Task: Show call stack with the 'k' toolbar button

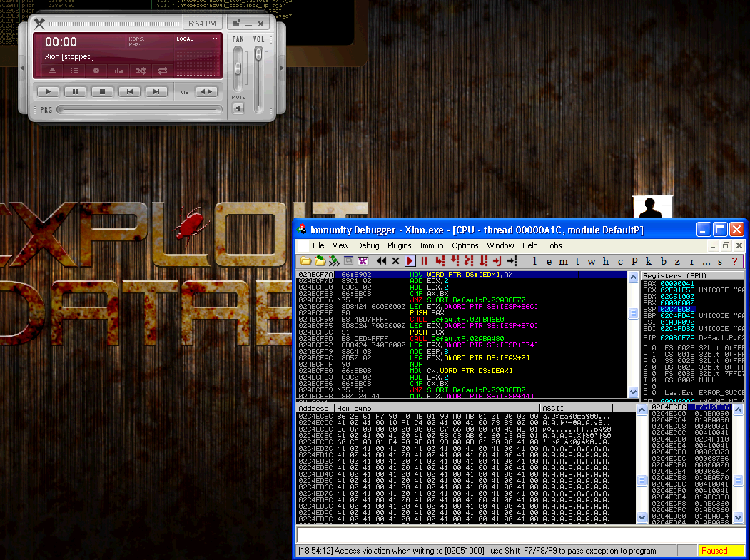Action: 649,261
